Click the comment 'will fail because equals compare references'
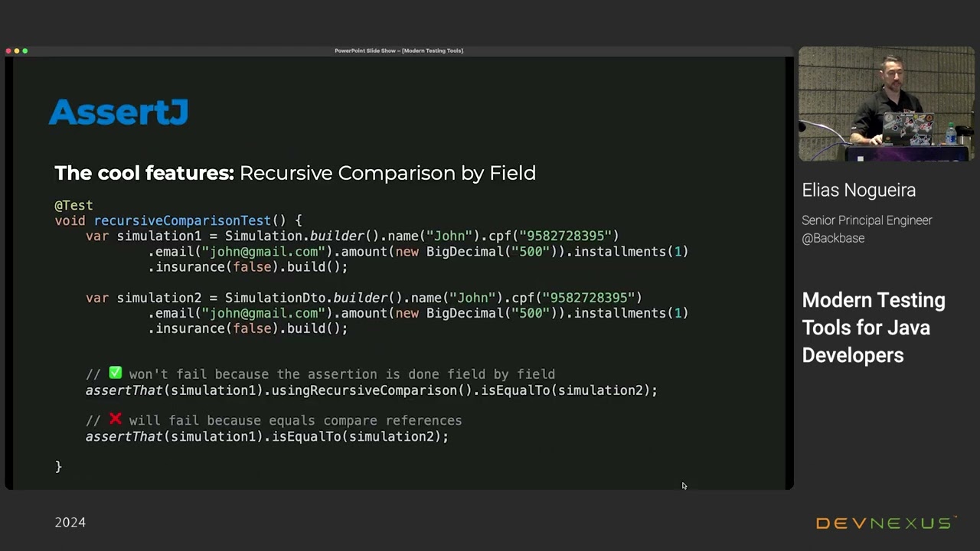Screen dimensions: 980x551 click(x=296, y=421)
